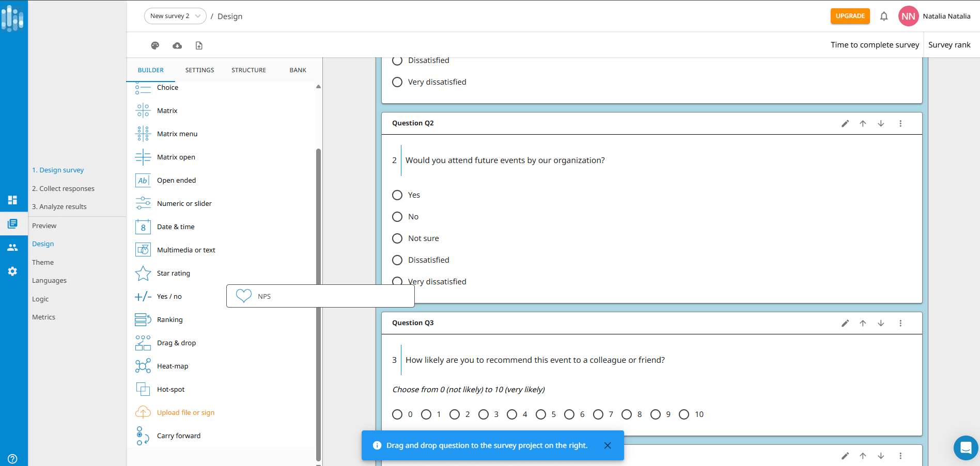
Task: Click the Question 2 title text
Action: tap(505, 160)
